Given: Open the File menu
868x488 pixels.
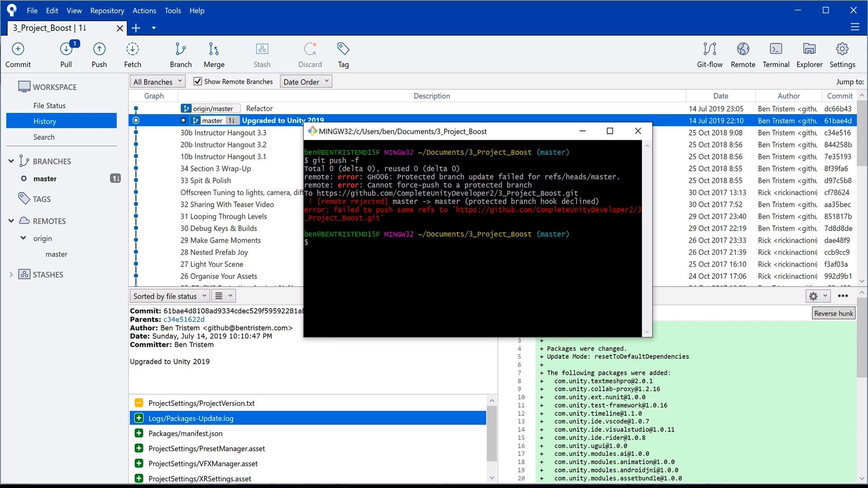Looking at the screenshot, I should point(32,10).
